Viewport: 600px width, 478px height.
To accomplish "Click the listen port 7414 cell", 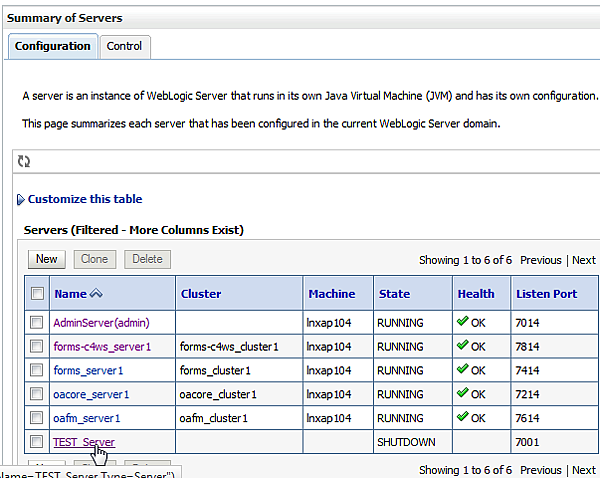I will [554, 370].
